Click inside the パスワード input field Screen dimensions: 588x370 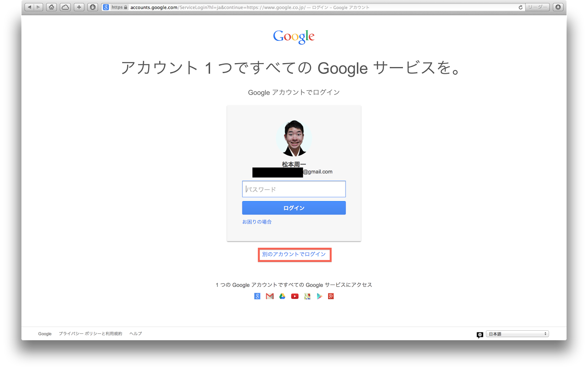294,189
